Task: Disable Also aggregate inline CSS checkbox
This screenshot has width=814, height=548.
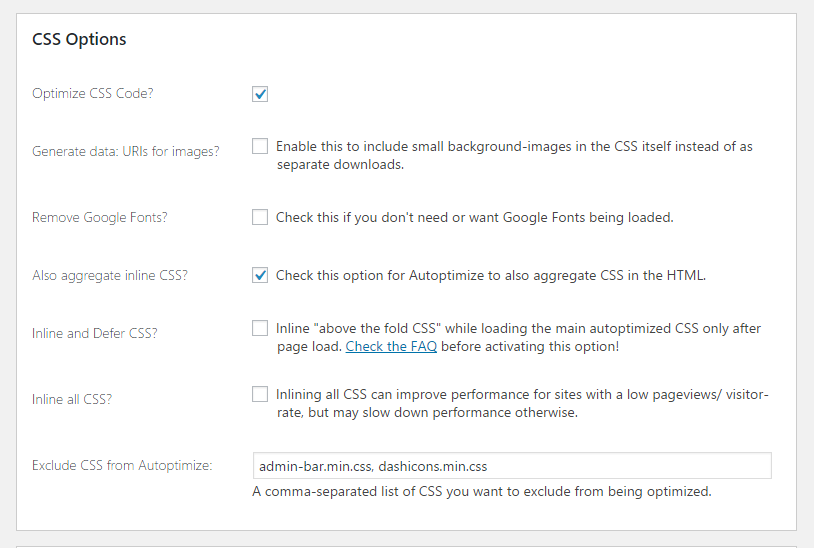Action: tap(260, 275)
